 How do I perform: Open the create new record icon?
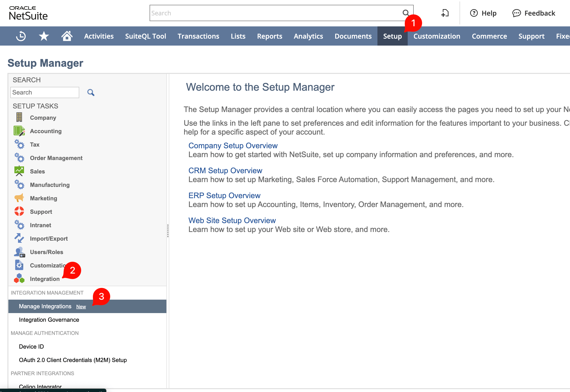445,13
